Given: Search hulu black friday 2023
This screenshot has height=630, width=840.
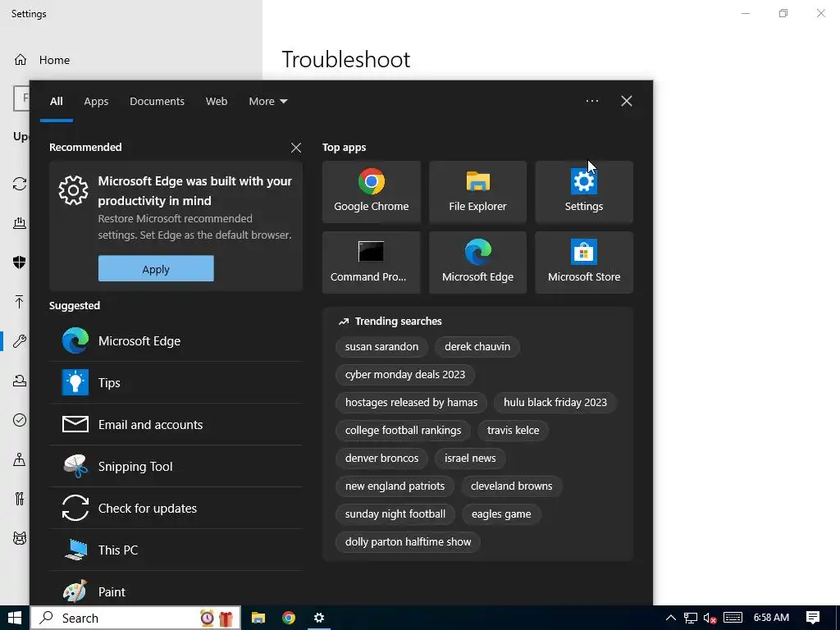Looking at the screenshot, I should (555, 402).
